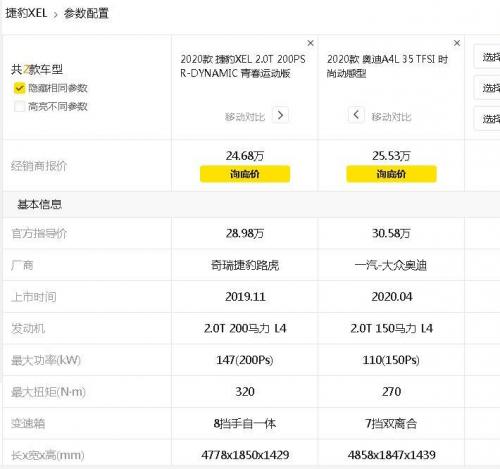Click the 发动机 row label
This screenshot has height=469, width=500.
pyautogui.click(x=28, y=328)
